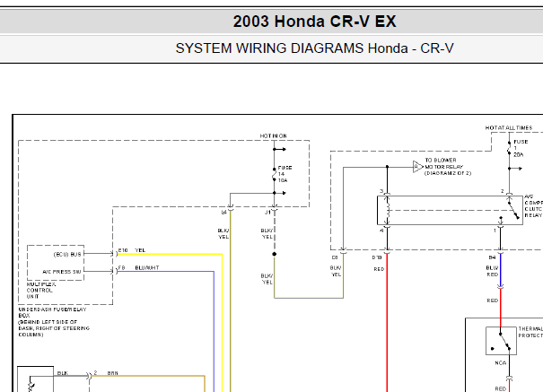Click the fuse 1 symbol
Viewport: 543px width, 392px height.
[x=509, y=148]
